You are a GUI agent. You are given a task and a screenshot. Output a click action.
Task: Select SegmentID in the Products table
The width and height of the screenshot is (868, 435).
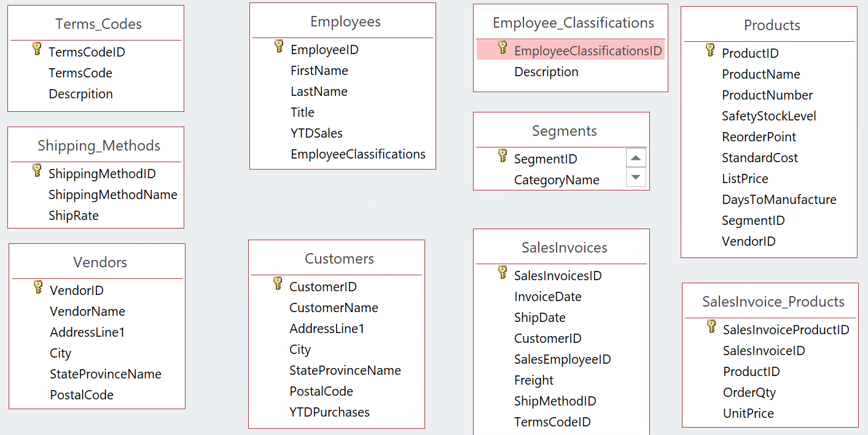753,221
